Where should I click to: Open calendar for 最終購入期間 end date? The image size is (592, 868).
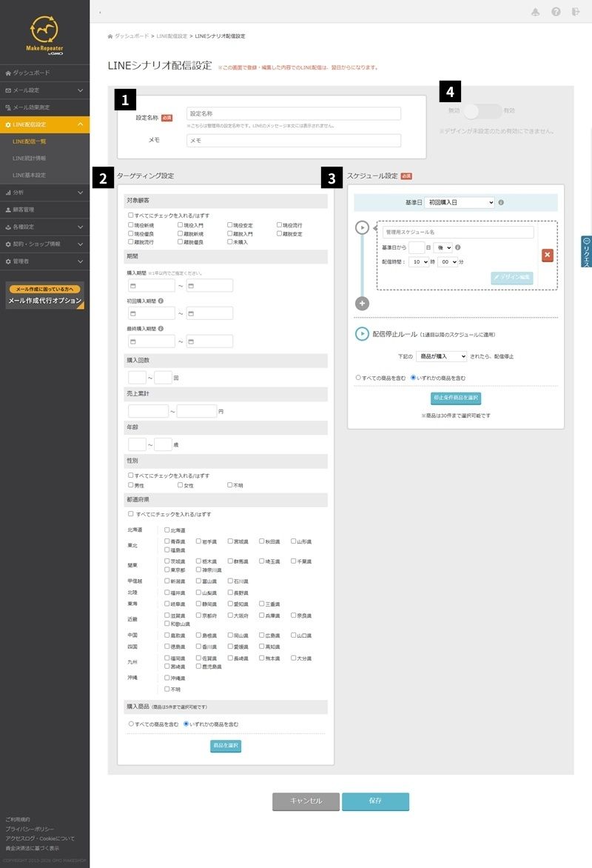191,341
